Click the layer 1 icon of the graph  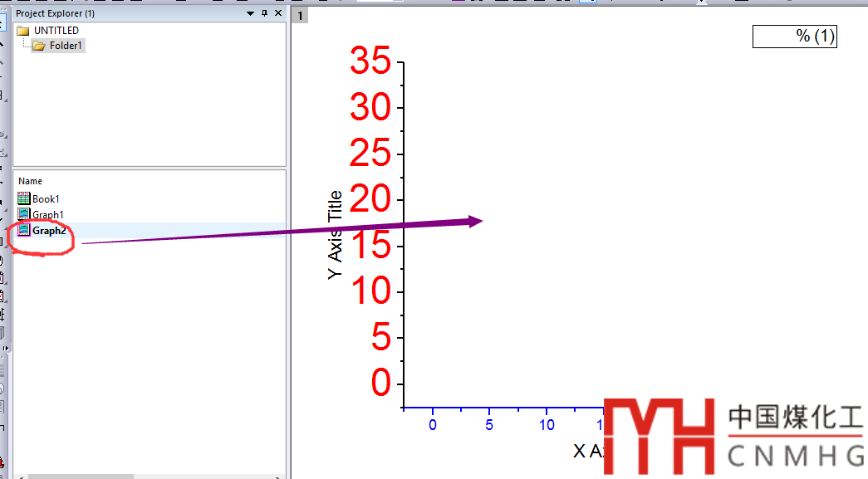tap(300, 16)
